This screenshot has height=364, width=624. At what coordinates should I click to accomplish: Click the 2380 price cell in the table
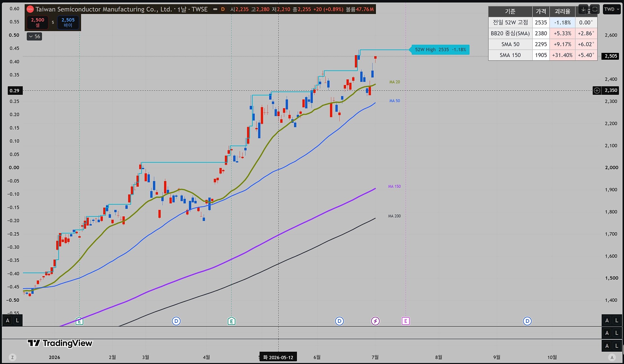(541, 33)
